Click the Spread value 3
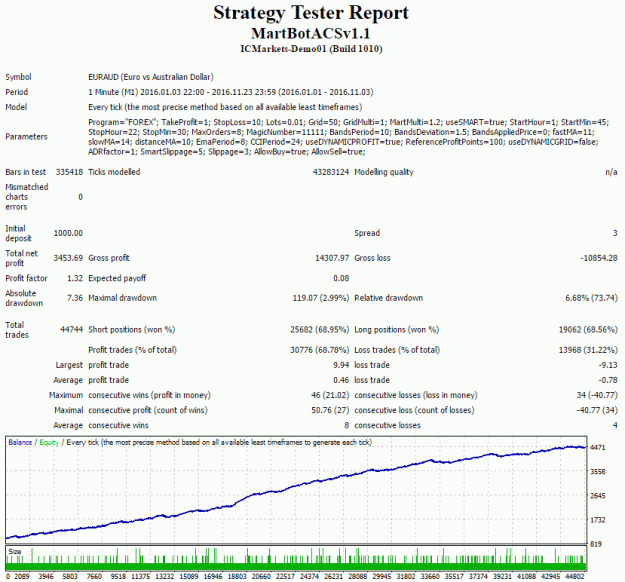Viewport: 625px width, 582px height. pos(615,233)
